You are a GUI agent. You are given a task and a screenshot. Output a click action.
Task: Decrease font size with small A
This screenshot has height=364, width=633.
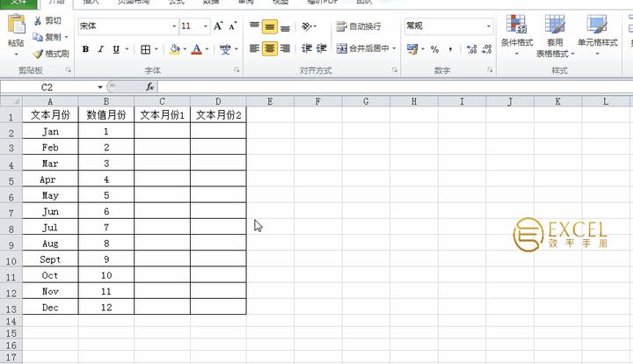click(x=232, y=26)
